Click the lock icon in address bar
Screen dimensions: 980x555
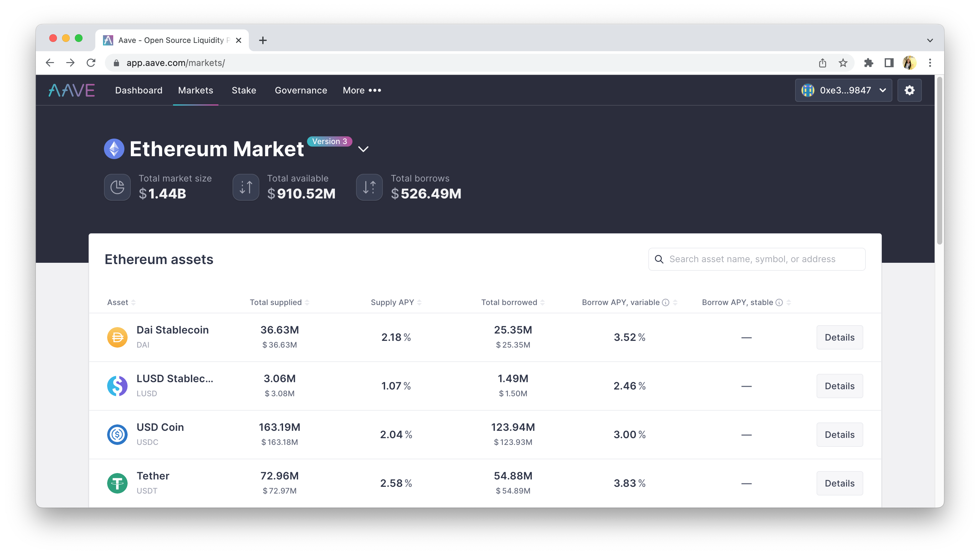[x=116, y=63]
